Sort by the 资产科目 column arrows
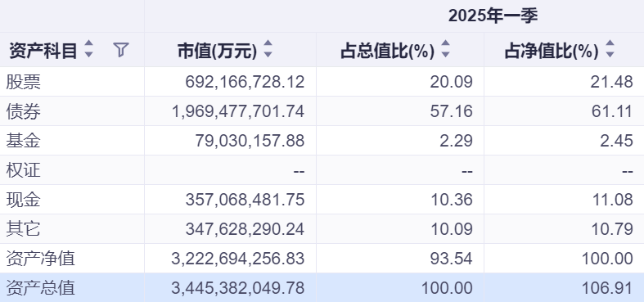The width and height of the screenshot is (644, 302). pos(88,49)
